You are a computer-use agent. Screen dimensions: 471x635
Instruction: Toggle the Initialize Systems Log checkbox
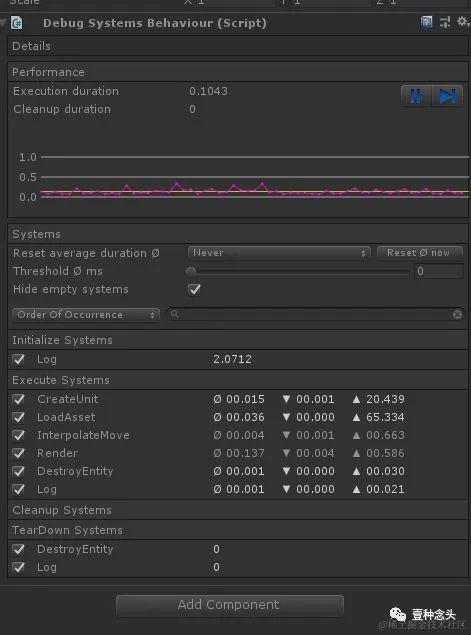coord(19,359)
